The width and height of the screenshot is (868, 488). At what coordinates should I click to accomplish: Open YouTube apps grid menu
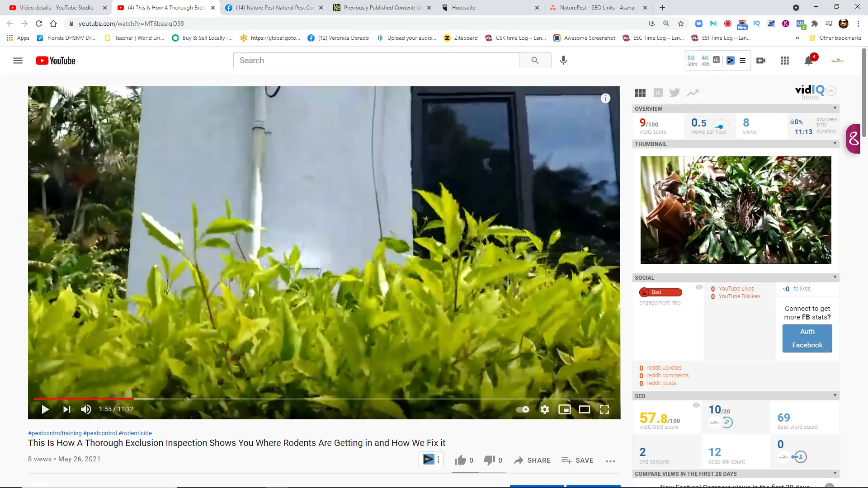pos(785,61)
